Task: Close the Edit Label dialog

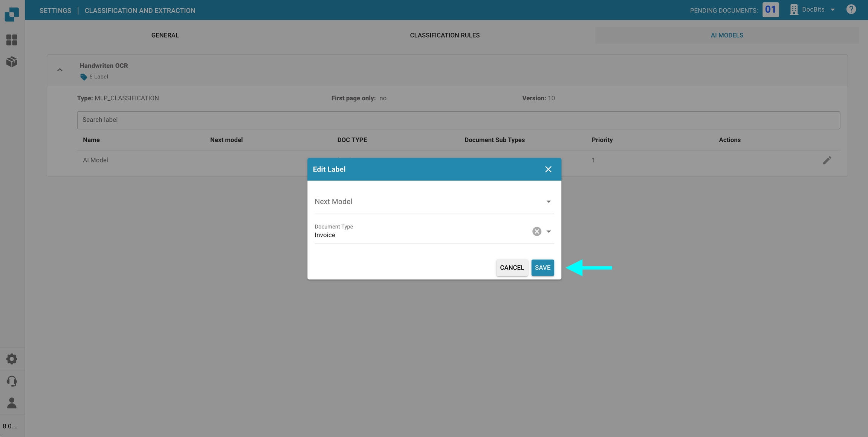Action: pos(548,169)
